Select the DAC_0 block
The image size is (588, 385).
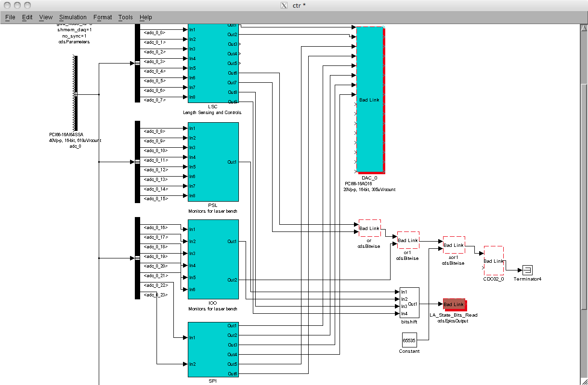369,100
